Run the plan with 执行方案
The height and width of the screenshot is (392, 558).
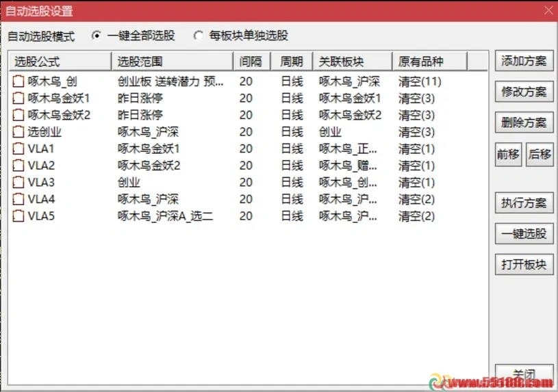(x=524, y=202)
